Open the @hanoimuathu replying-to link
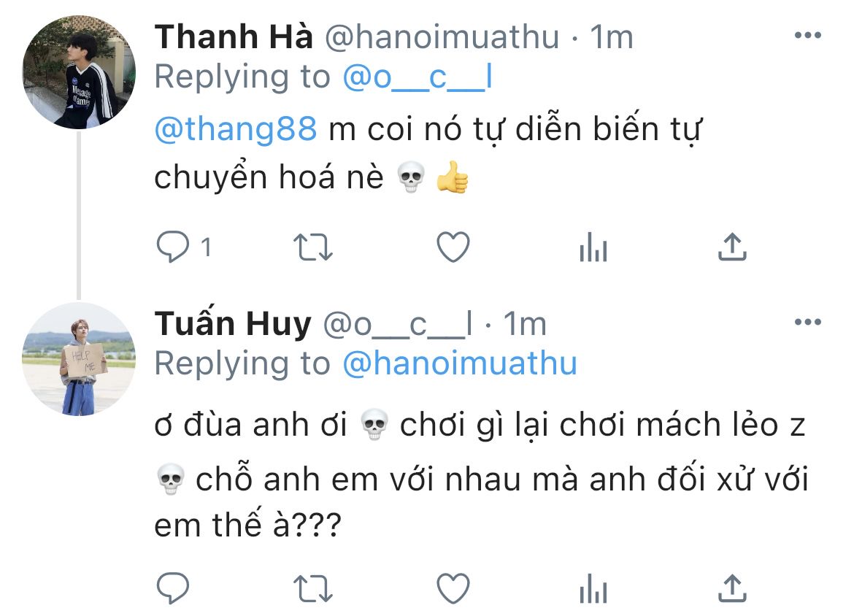The width and height of the screenshot is (854, 616). [459, 363]
